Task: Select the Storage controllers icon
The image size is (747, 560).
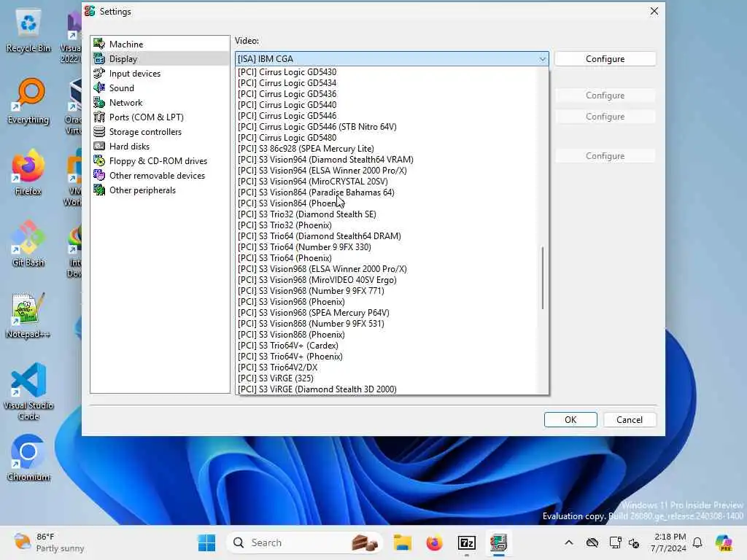Action: [x=99, y=131]
